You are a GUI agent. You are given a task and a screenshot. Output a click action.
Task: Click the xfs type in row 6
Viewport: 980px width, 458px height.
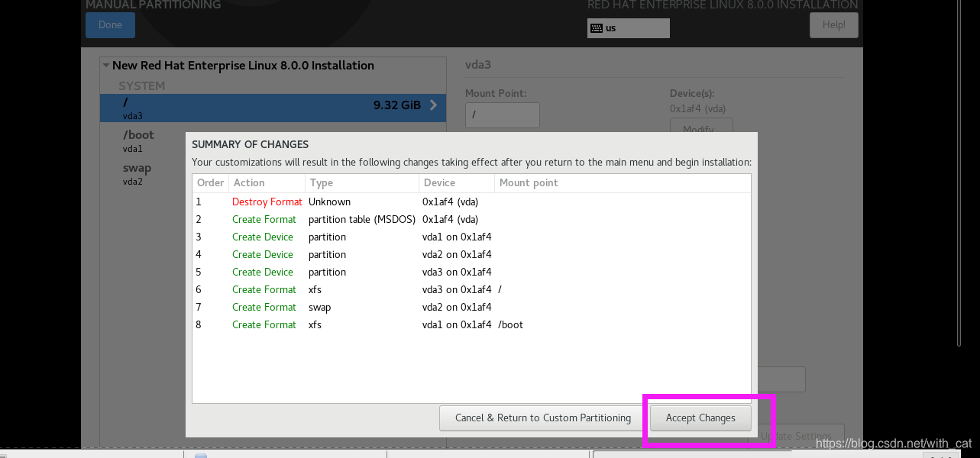click(315, 290)
